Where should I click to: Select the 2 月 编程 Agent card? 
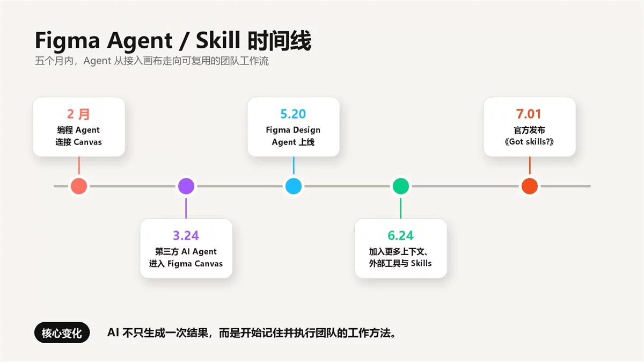(x=79, y=127)
